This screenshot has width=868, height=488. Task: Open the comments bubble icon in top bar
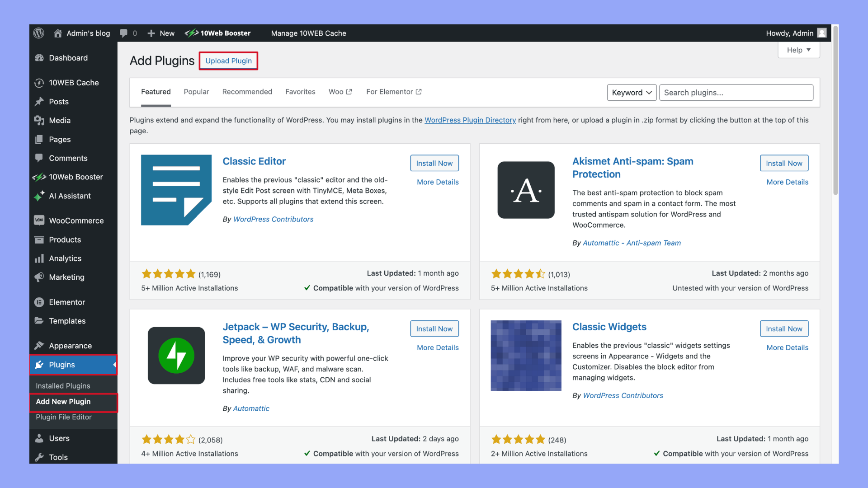tap(124, 33)
